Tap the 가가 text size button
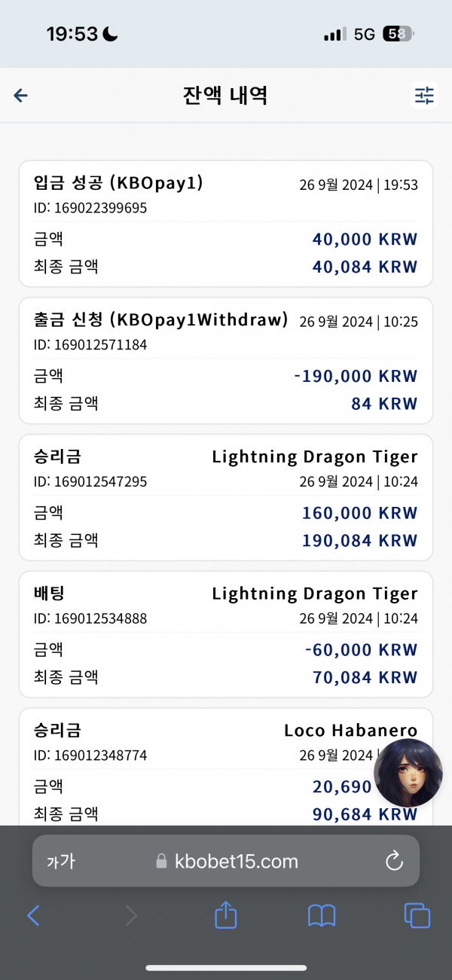 (61, 861)
